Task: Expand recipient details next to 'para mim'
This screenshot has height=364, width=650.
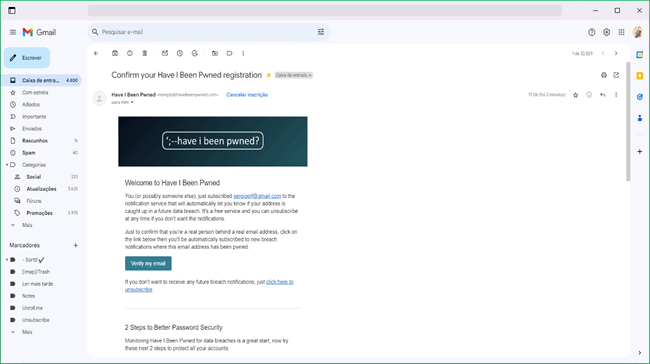Action: tap(132, 102)
